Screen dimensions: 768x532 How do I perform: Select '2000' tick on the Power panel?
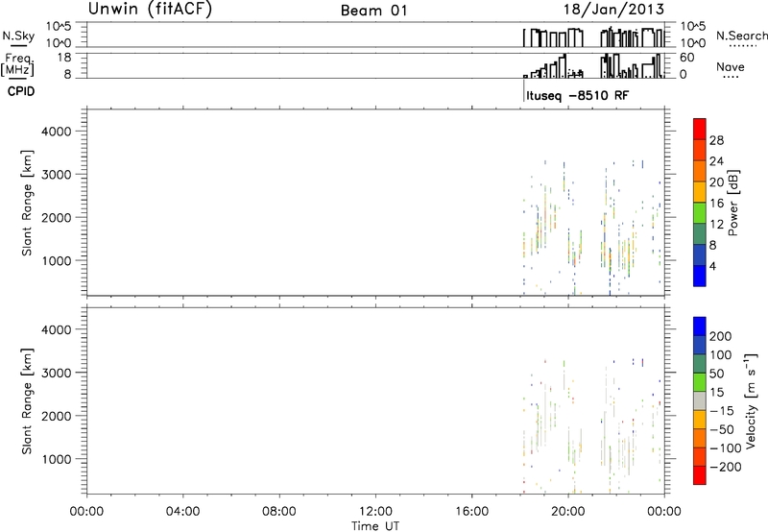pyautogui.click(x=57, y=218)
